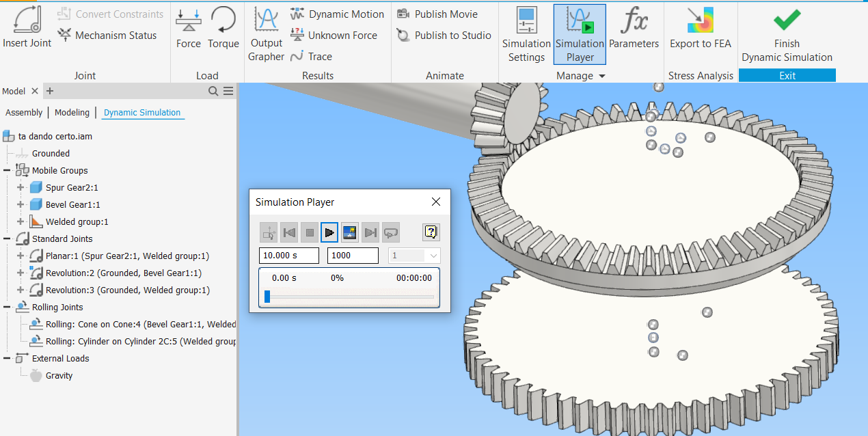The width and height of the screenshot is (868, 436).
Task: Click the Revolution:3 joint label
Action: pos(127,290)
